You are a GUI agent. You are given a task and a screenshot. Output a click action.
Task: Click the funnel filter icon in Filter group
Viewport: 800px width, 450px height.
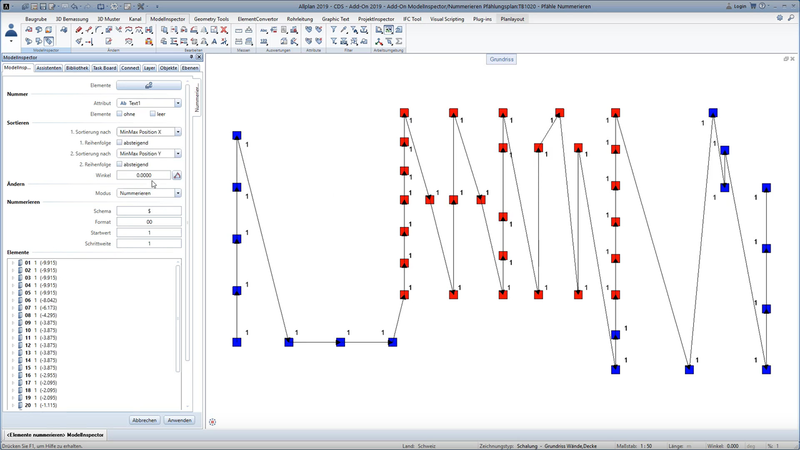(x=334, y=30)
